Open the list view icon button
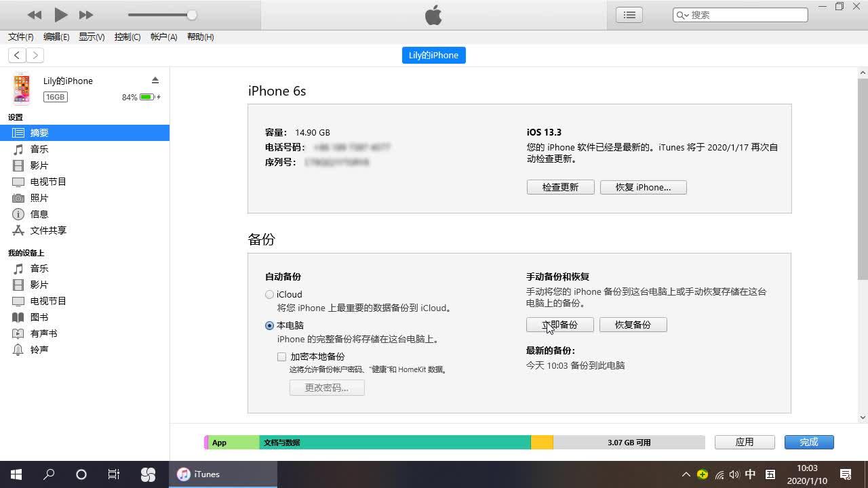Viewport: 868px width, 488px height. [x=629, y=15]
